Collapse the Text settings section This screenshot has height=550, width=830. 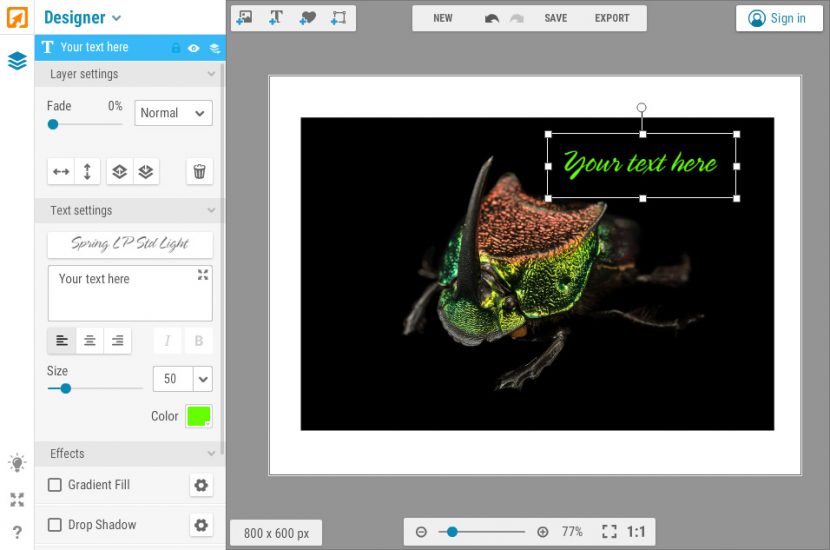pos(211,210)
